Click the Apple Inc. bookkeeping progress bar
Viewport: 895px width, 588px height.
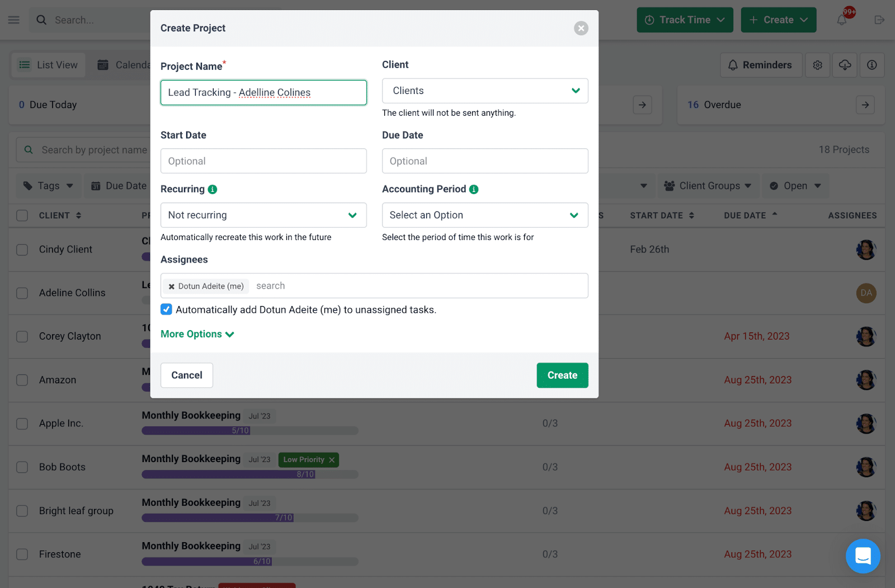[x=250, y=431]
